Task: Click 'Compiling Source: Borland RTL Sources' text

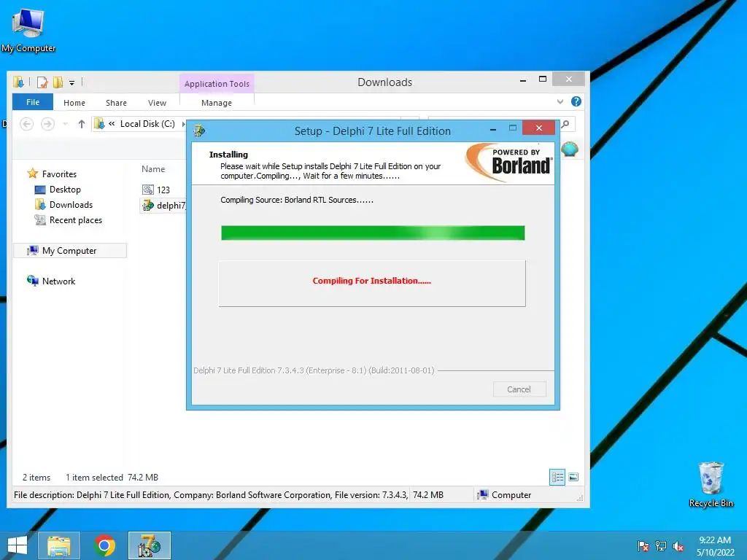Action: [297, 200]
